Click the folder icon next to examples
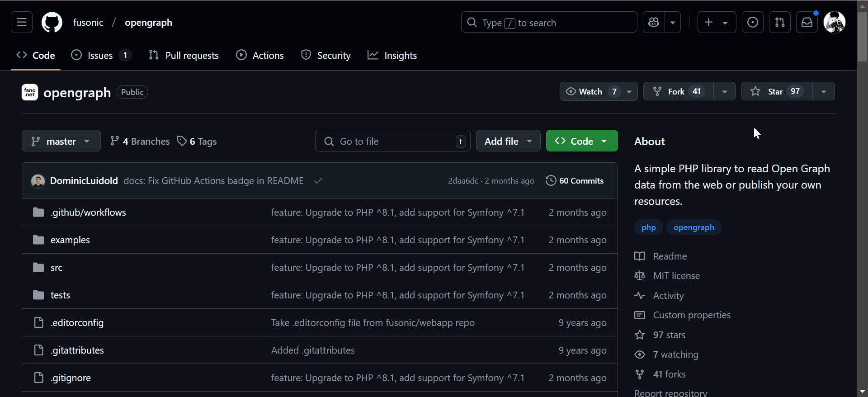This screenshot has width=868, height=397. (38, 240)
